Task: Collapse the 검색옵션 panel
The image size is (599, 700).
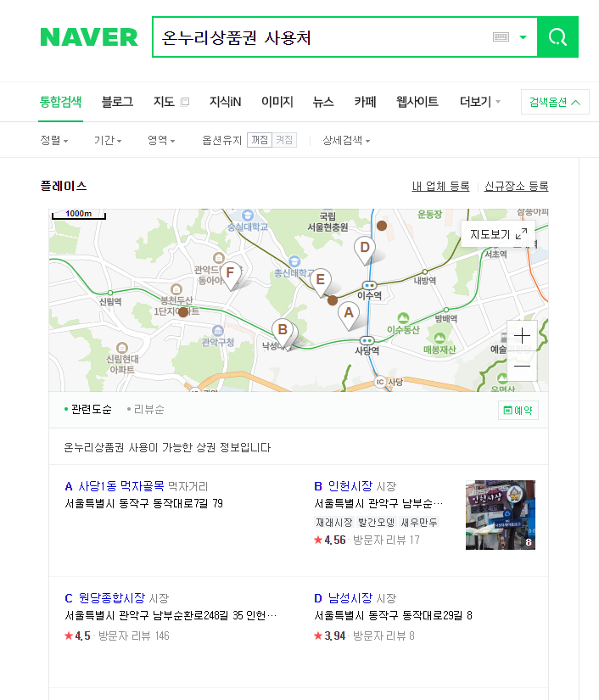Action: click(x=555, y=102)
